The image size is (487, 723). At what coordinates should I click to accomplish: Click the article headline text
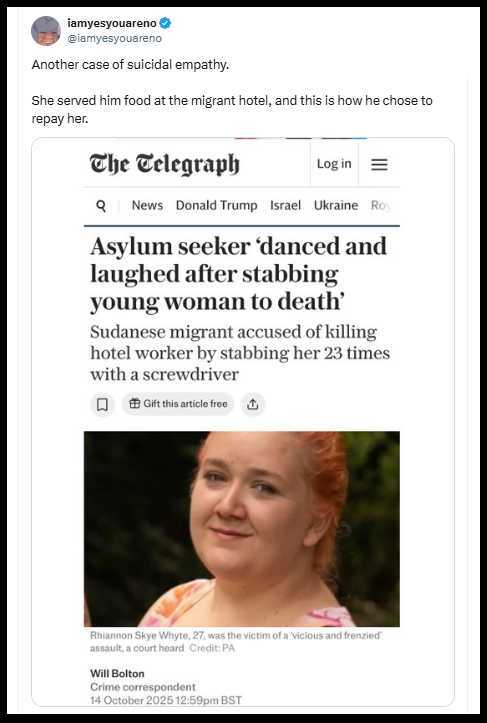tap(238, 274)
